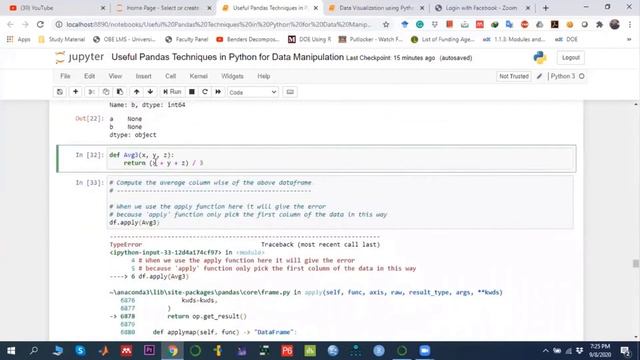
Task: Open a new browser tab
Action: click(x=545, y=8)
